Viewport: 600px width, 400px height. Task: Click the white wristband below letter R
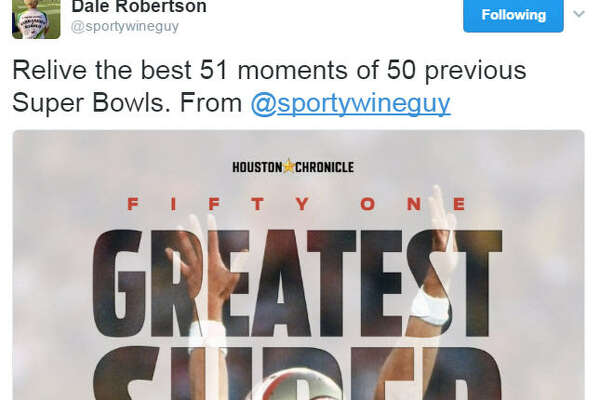pyautogui.click(x=209, y=335)
